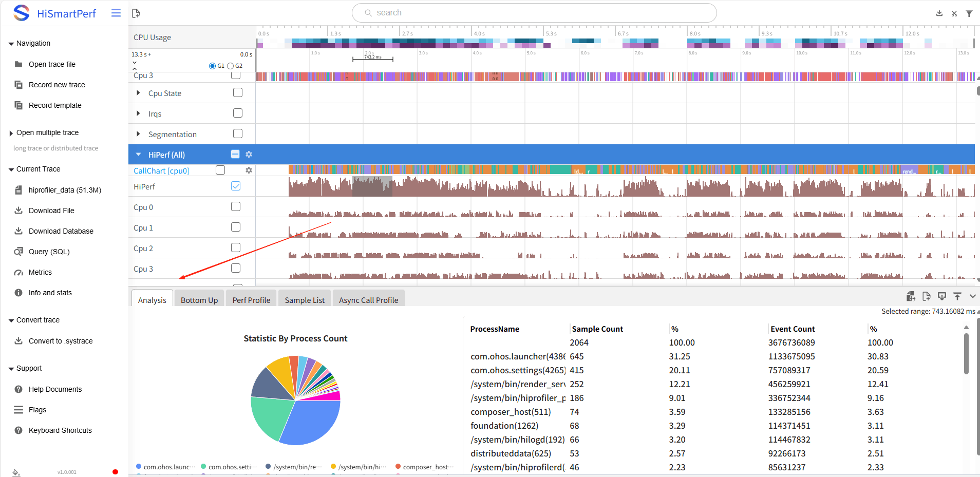The height and width of the screenshot is (477, 980).
Task: Click the Info and stats icon
Action: point(18,293)
